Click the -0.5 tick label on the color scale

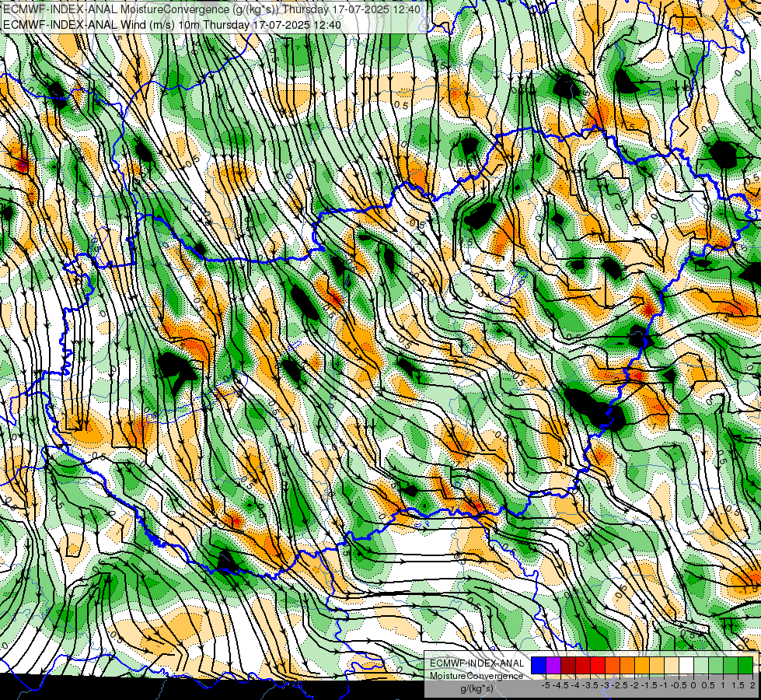click(679, 685)
